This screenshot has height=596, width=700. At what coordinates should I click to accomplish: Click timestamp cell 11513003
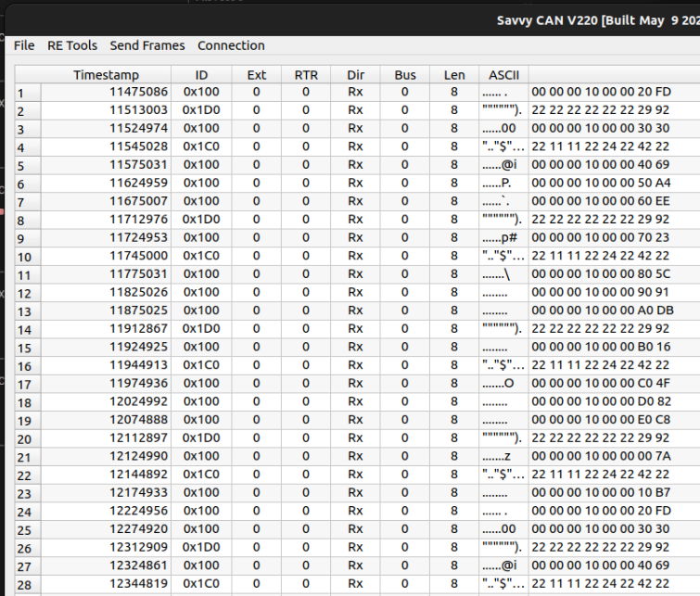[139, 110]
